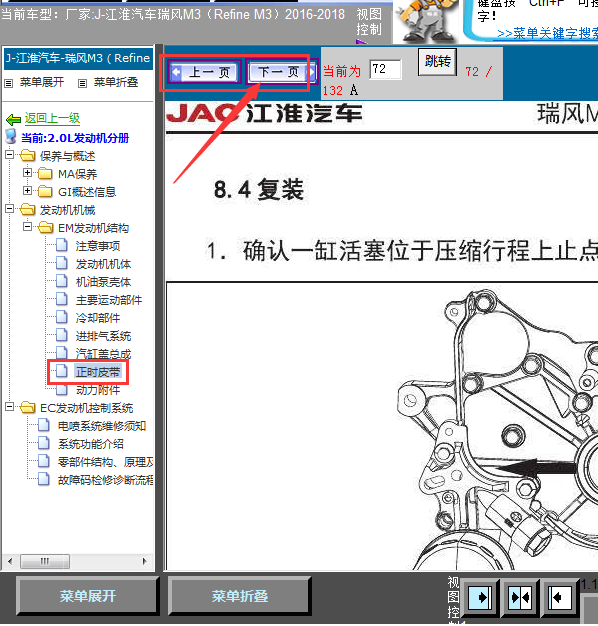Click sidebar horizontal scrollbar left arrow
Image resolution: width=598 pixels, height=626 pixels.
coord(10,561)
